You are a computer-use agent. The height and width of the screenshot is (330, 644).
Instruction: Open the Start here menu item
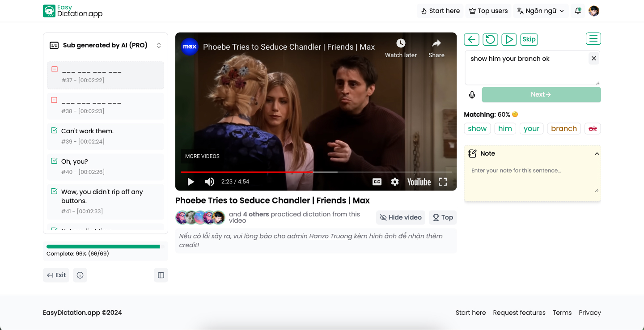441,11
